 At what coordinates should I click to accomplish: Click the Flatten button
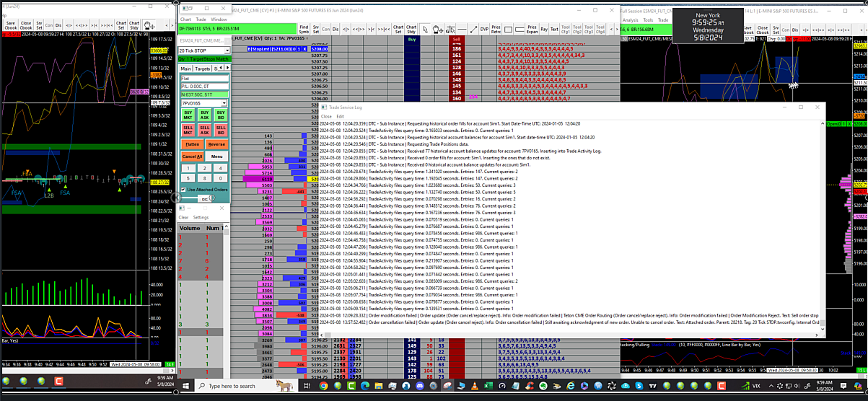(x=193, y=144)
